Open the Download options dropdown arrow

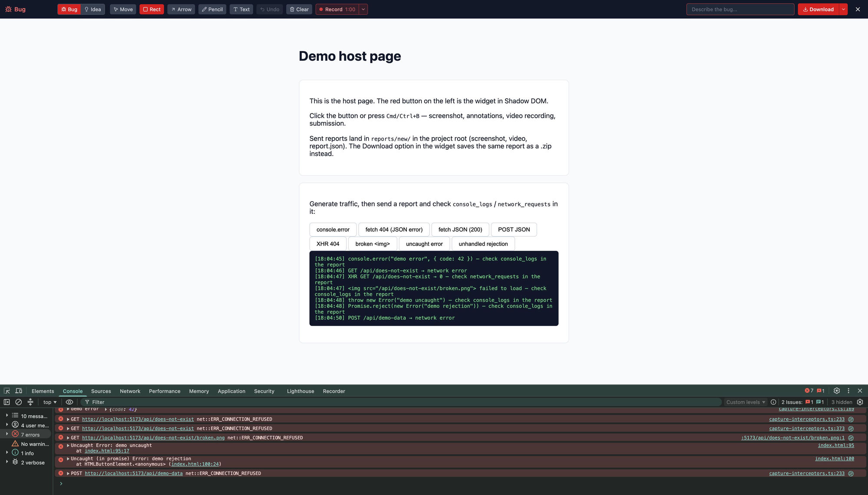(x=843, y=9)
